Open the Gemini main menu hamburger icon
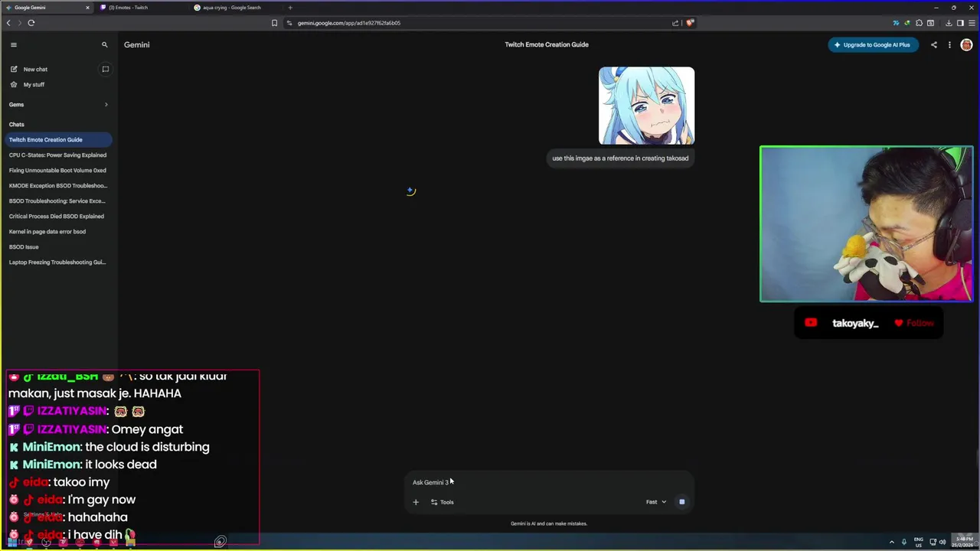Screen dimensions: 980x551 pos(13,44)
